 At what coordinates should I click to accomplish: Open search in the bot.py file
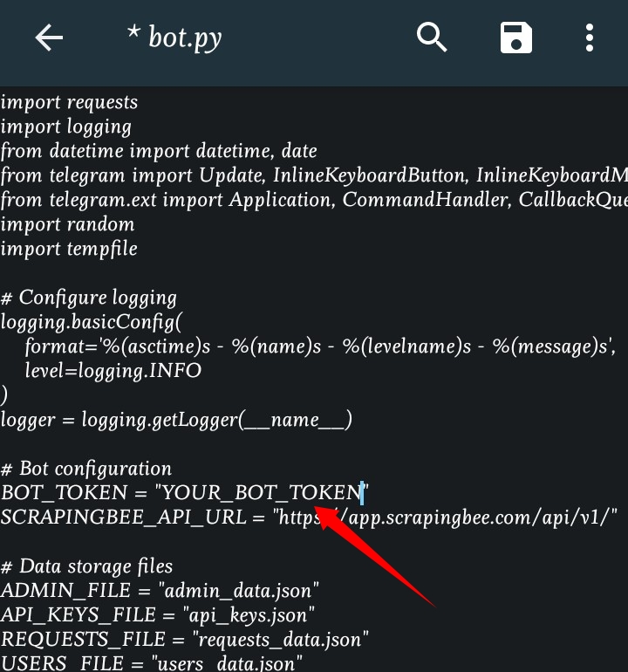[x=432, y=38]
